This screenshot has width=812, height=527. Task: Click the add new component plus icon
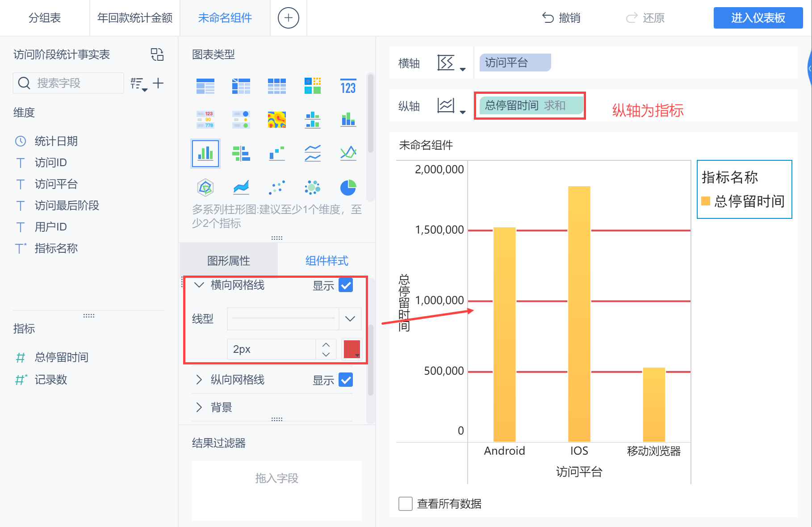click(x=289, y=18)
